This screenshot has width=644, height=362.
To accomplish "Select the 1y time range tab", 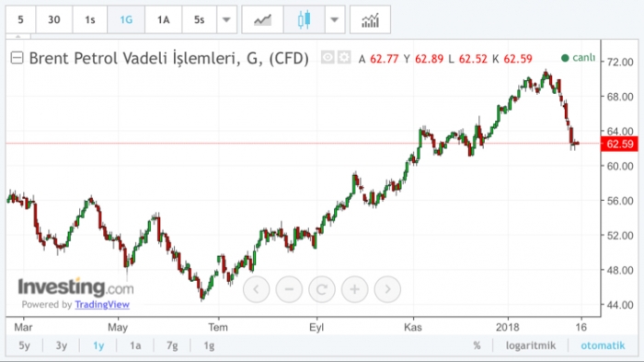I will coord(98,345).
